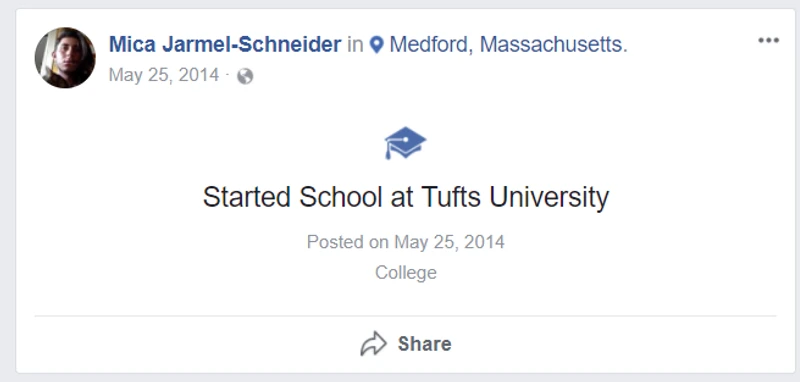Click the Share button label
Viewport: 800px width, 382px height.
424,344
